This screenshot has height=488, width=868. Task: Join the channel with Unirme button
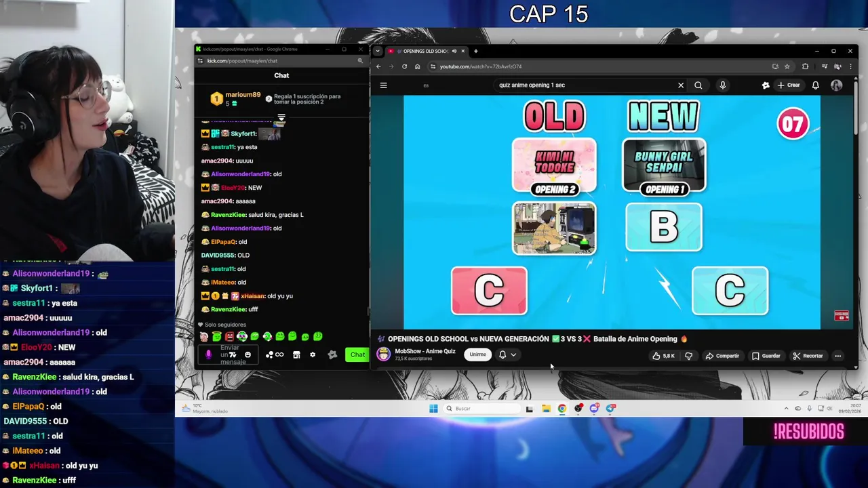(x=477, y=354)
